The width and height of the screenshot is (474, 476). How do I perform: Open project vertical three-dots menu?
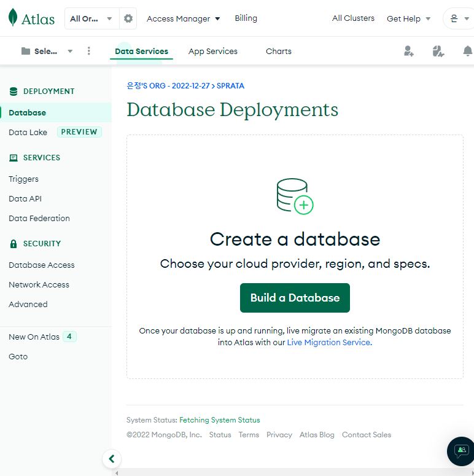pos(88,51)
